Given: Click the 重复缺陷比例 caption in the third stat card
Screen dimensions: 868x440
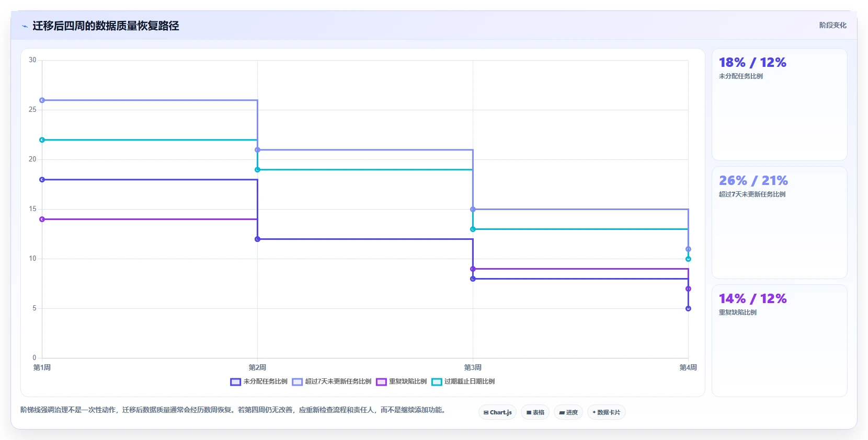Looking at the screenshot, I should coord(737,312).
